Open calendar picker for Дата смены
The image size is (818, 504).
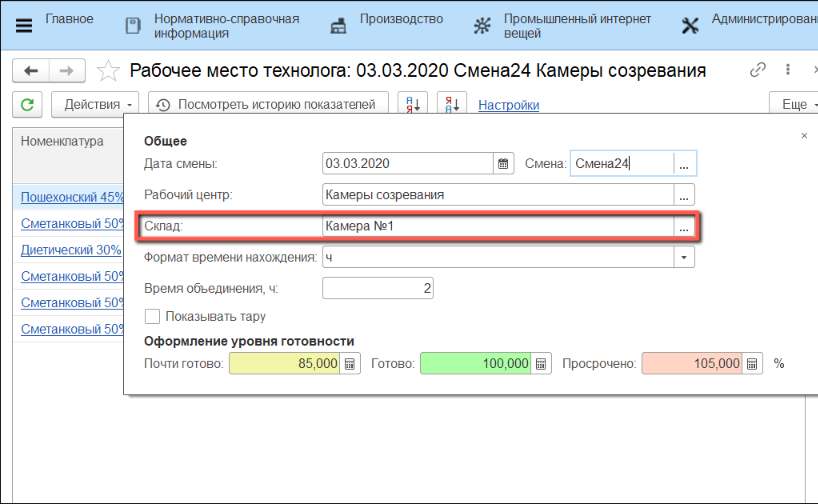(x=503, y=164)
